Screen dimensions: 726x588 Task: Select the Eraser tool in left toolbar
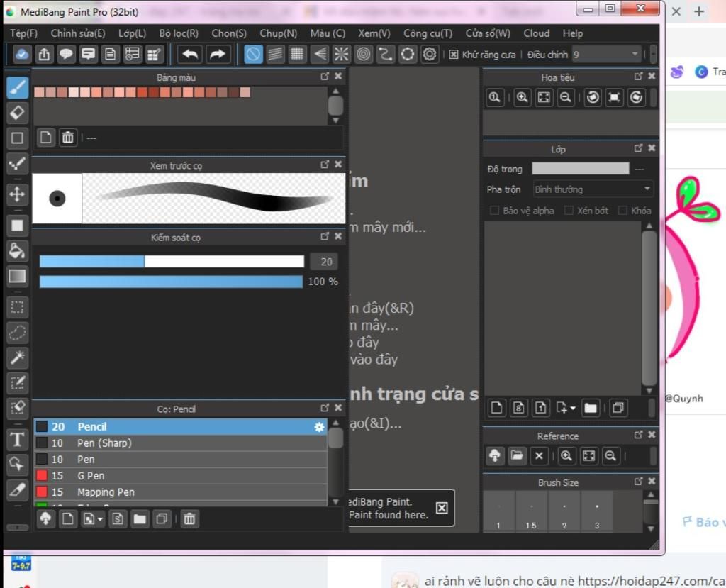coord(18,112)
